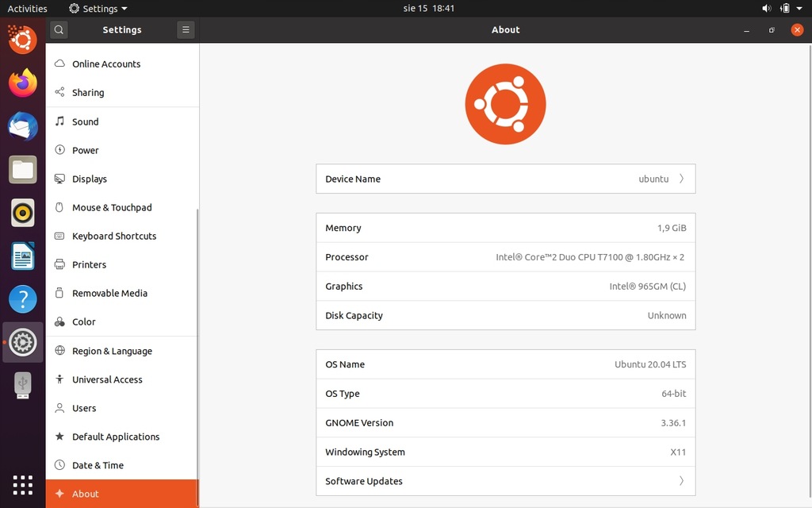Viewport: 812px width, 508px height.
Task: Open Region & Language settings
Action: click(122, 351)
